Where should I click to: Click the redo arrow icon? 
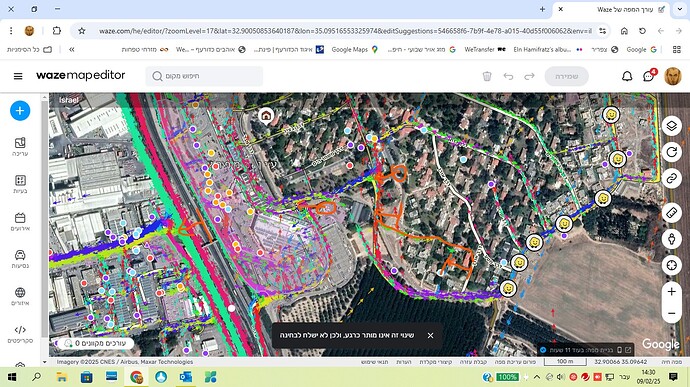[529, 76]
